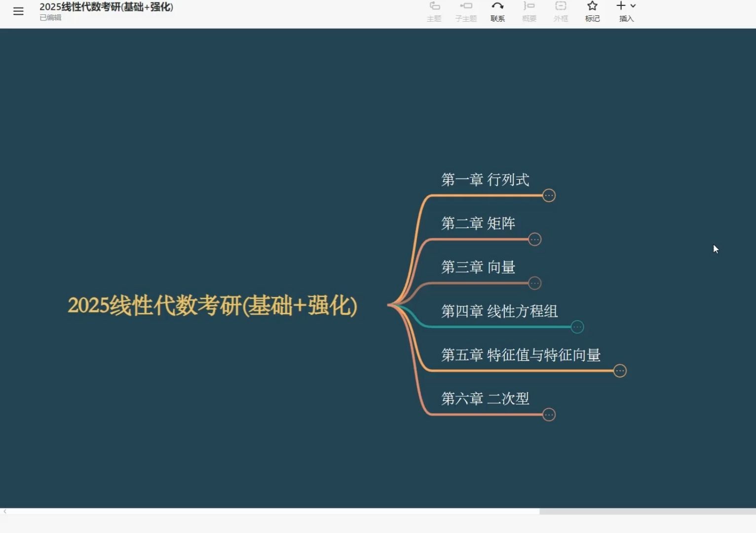Expand the 第六章 二次型 branch
The image size is (756, 533).
click(549, 415)
